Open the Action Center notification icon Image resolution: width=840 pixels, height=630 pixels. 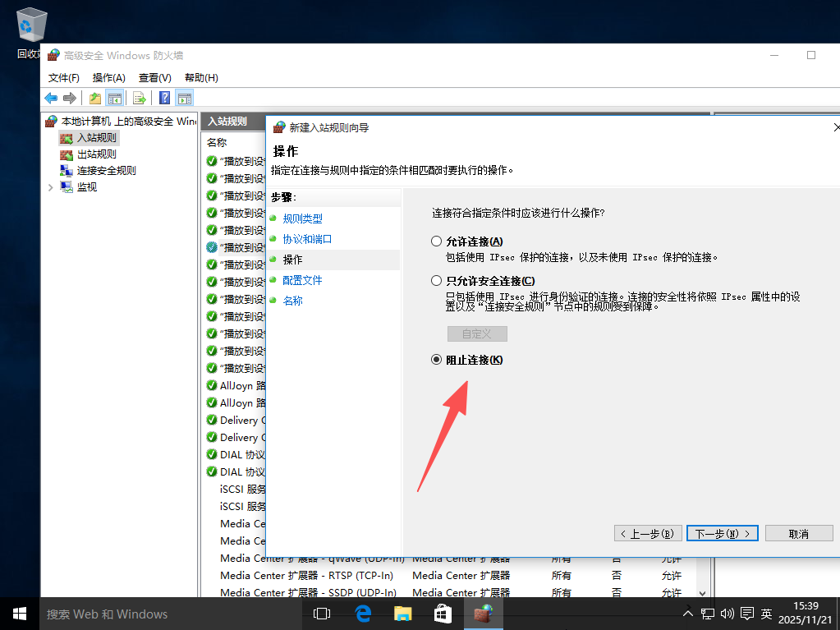(x=746, y=614)
